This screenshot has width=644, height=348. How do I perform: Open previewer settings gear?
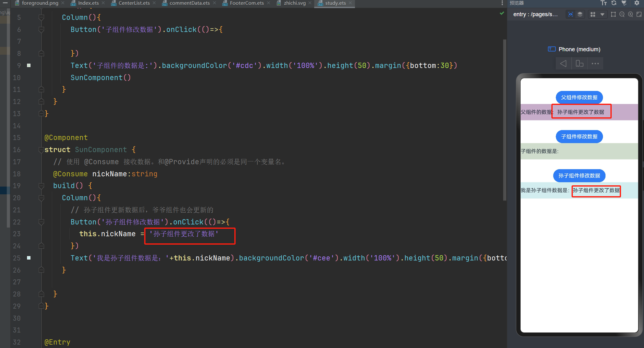pos(637,3)
